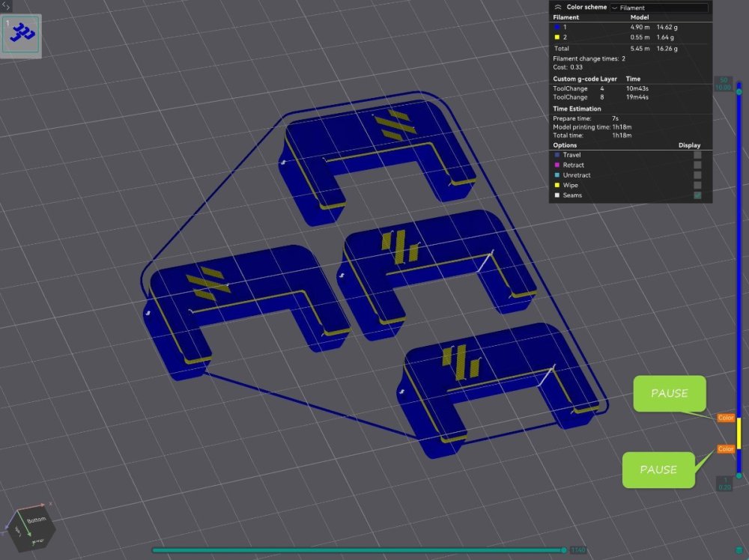Image resolution: width=749 pixels, height=560 pixels.
Task: Click the Prepare time 7s entry
Action: pyautogui.click(x=586, y=118)
